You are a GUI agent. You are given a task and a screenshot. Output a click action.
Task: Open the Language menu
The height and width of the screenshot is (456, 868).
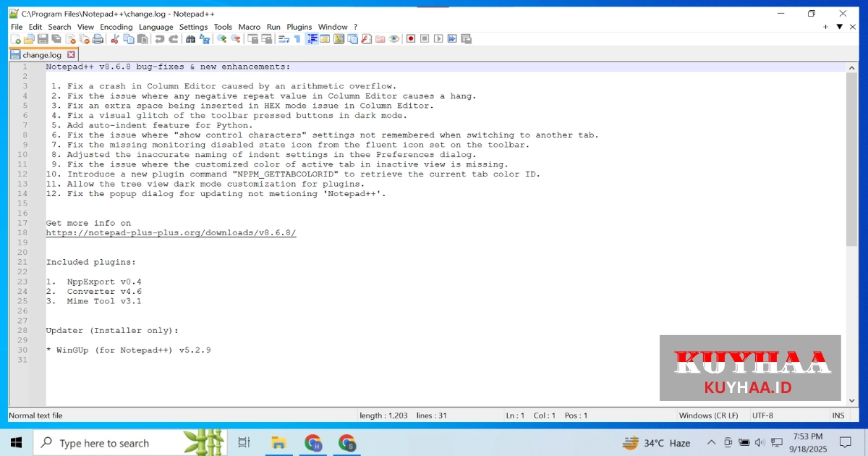(156, 27)
